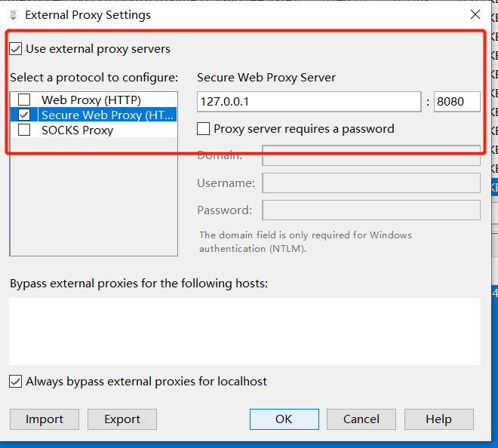Viewport: 498px width, 448px height.
Task: Click the Charles app icon in title bar
Action: [x=13, y=14]
